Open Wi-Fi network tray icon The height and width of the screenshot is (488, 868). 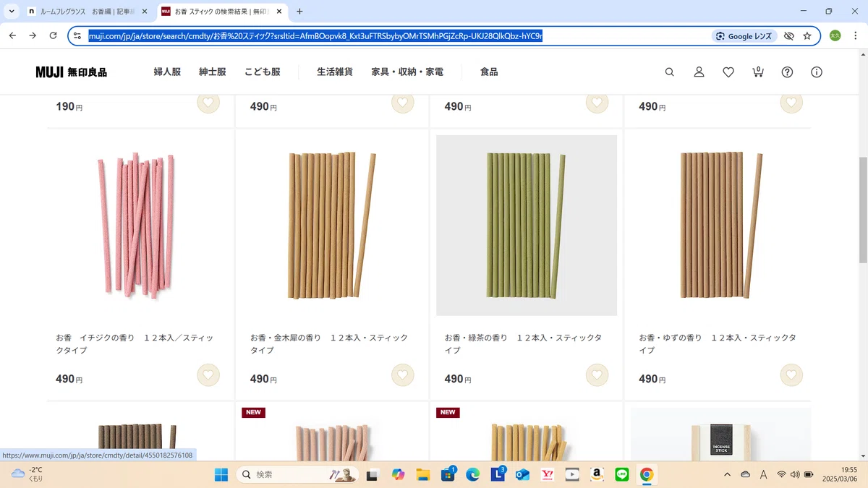pyautogui.click(x=781, y=474)
